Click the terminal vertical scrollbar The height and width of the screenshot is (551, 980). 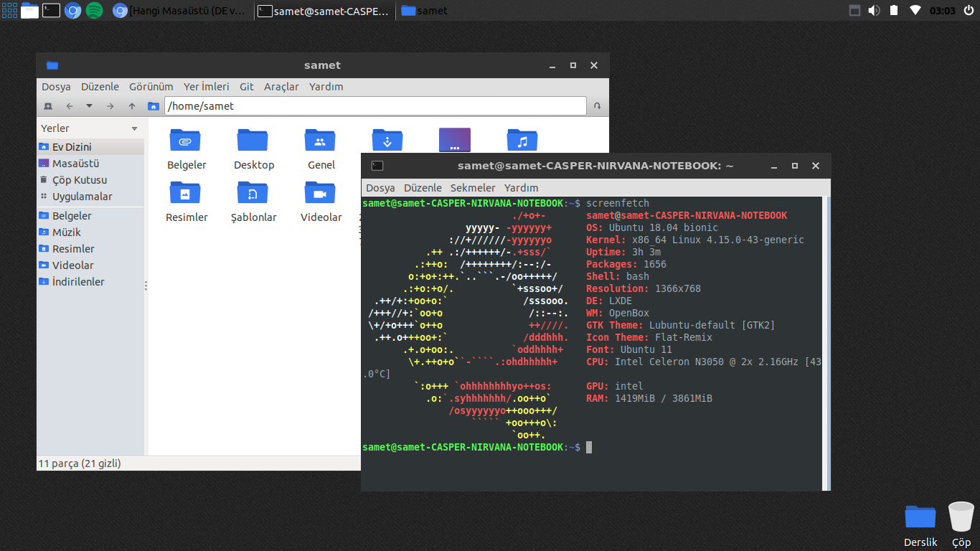(826, 344)
